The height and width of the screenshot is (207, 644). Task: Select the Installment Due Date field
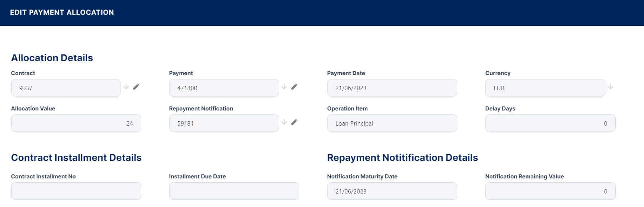pos(234,191)
